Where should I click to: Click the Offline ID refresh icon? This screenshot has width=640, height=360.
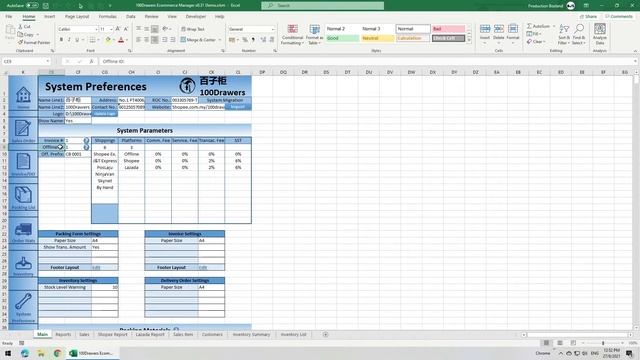[x=86, y=147]
